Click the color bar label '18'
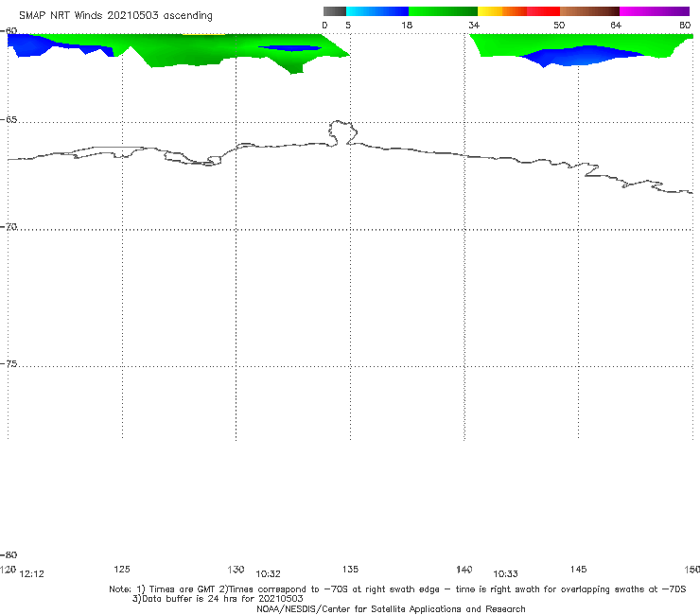Screen dimensions: 700x615 407,25
